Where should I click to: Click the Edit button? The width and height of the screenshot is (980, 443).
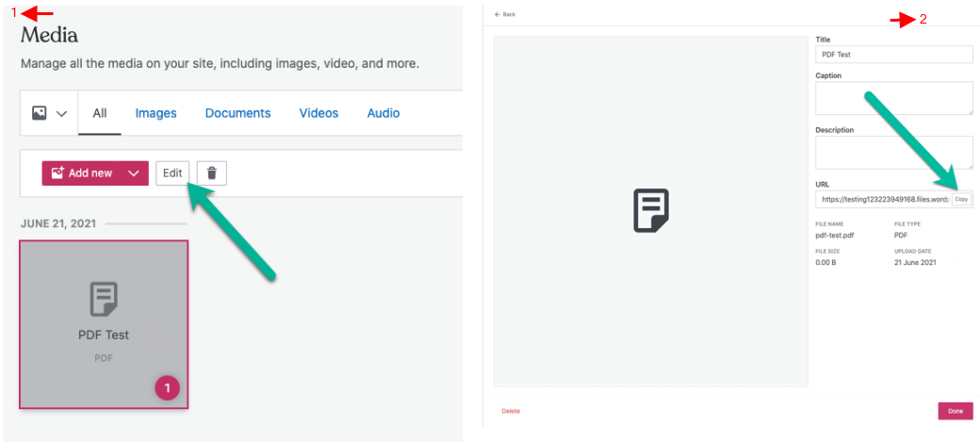(x=172, y=173)
